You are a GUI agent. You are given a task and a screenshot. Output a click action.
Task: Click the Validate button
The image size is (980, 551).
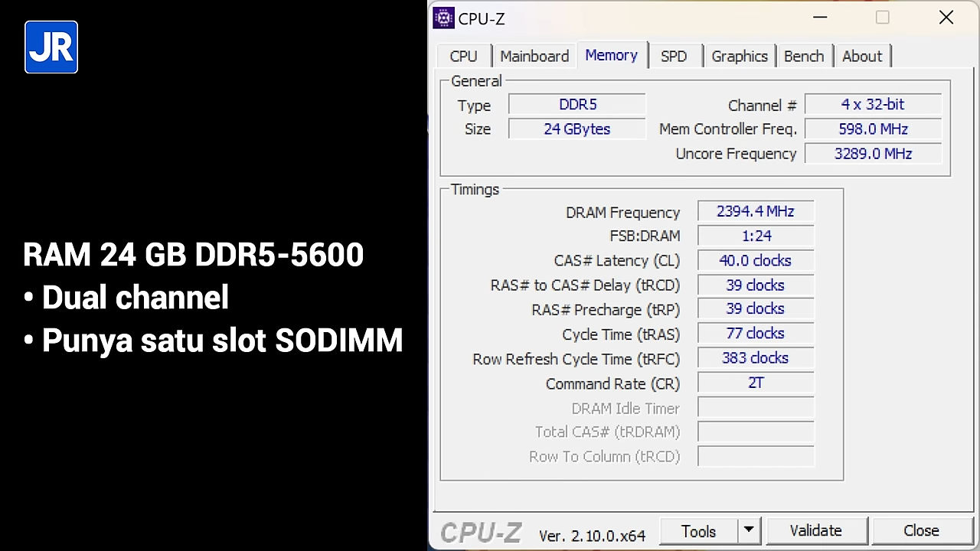coord(816,531)
